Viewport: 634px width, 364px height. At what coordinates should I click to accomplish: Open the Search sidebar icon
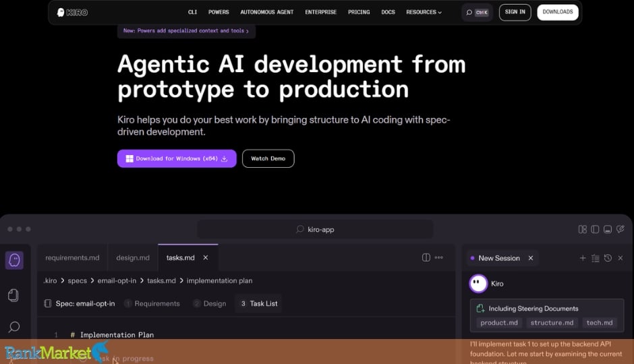[x=14, y=327]
